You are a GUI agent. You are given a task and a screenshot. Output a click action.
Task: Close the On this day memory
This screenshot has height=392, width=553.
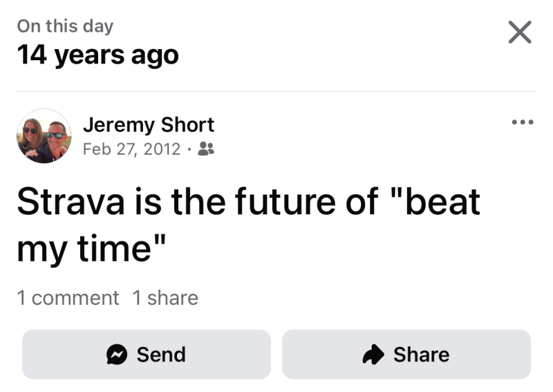(520, 32)
